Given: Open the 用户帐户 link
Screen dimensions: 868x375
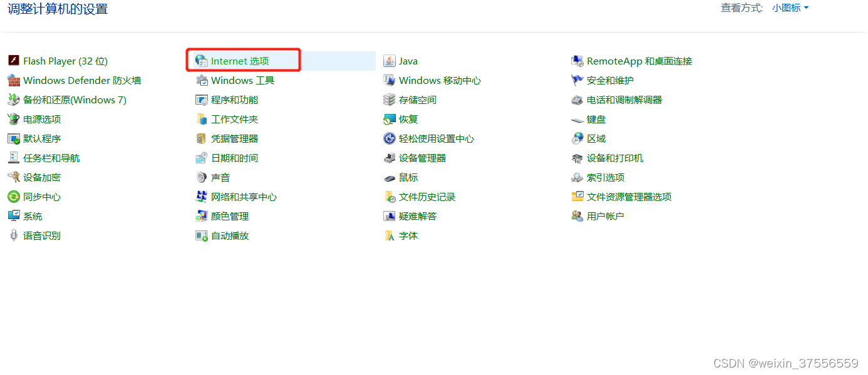Looking at the screenshot, I should (605, 216).
